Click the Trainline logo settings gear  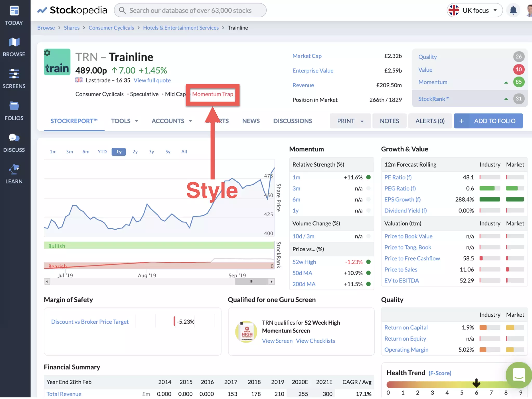pyautogui.click(x=47, y=53)
